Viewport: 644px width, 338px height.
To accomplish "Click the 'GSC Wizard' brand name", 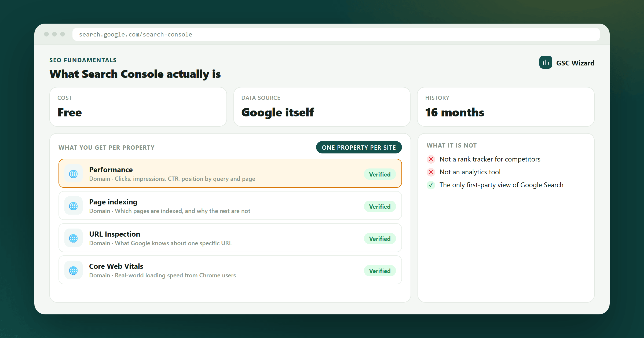I will [575, 63].
